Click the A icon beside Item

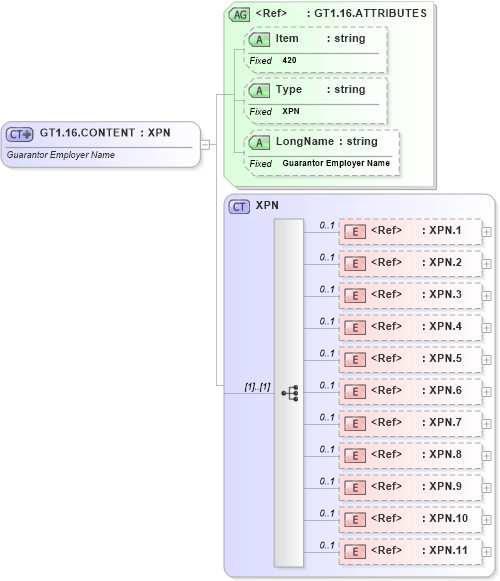click(x=259, y=40)
